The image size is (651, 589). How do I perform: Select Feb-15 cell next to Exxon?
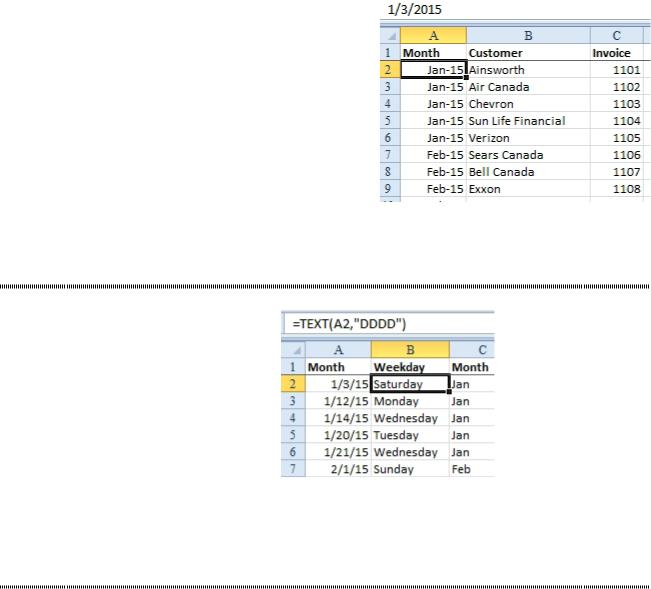pyautogui.click(x=433, y=189)
